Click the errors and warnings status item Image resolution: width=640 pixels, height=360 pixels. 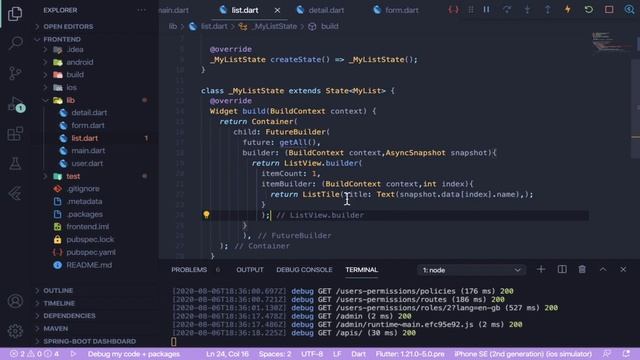[x=35, y=354]
